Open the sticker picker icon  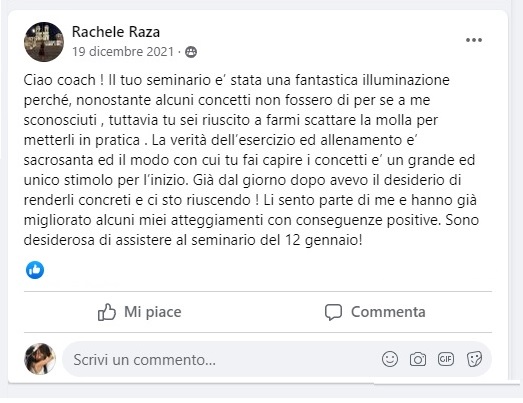pos(474,359)
